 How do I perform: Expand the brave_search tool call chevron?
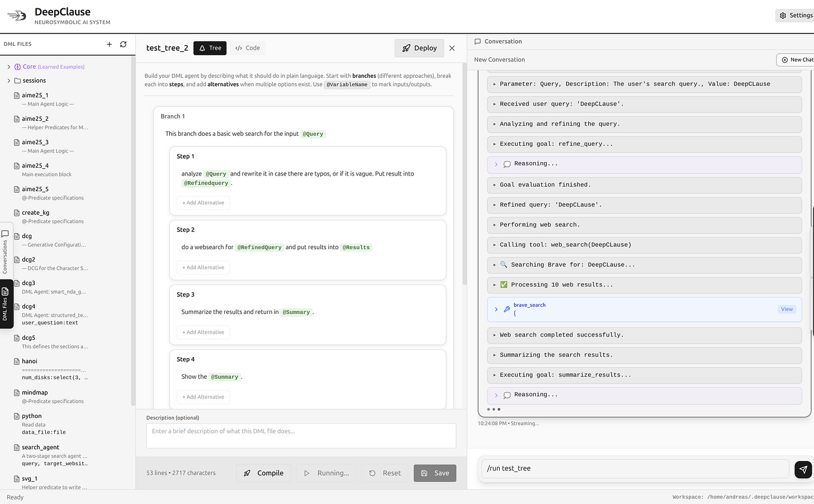click(496, 309)
